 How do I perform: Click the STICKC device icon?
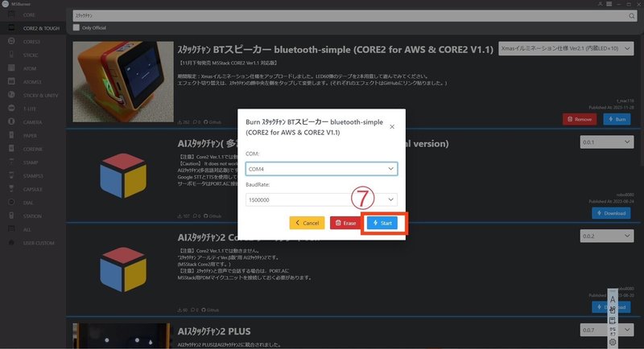pos(11,55)
